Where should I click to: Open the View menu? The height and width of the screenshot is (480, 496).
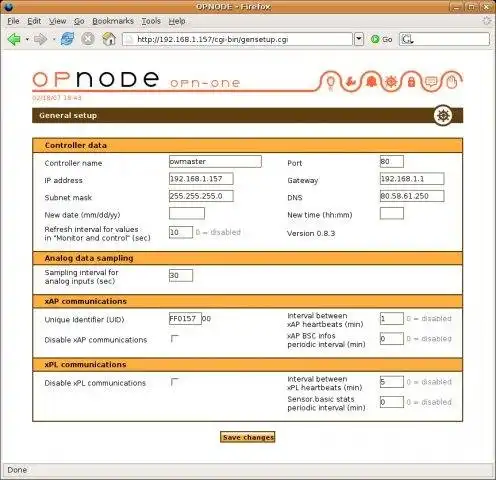click(x=58, y=21)
